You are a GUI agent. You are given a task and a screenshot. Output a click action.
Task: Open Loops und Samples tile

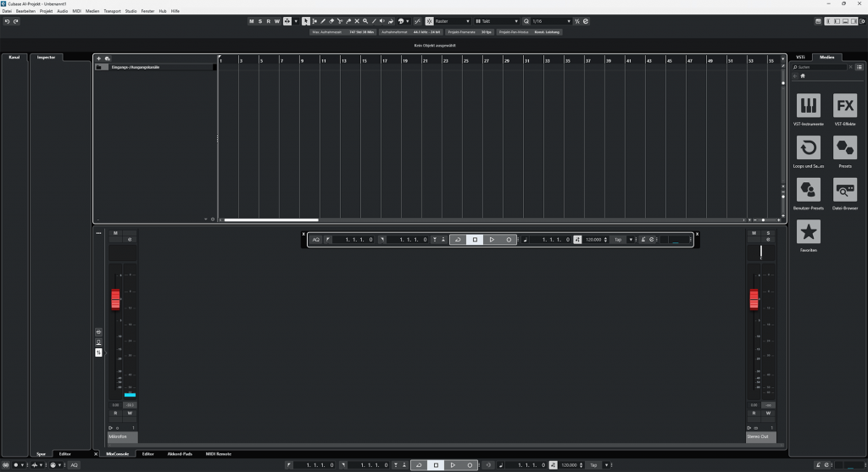tap(808, 147)
